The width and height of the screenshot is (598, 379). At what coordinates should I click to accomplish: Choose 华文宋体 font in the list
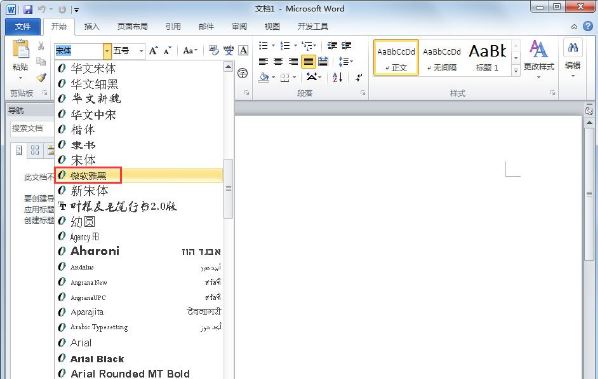tap(139, 69)
